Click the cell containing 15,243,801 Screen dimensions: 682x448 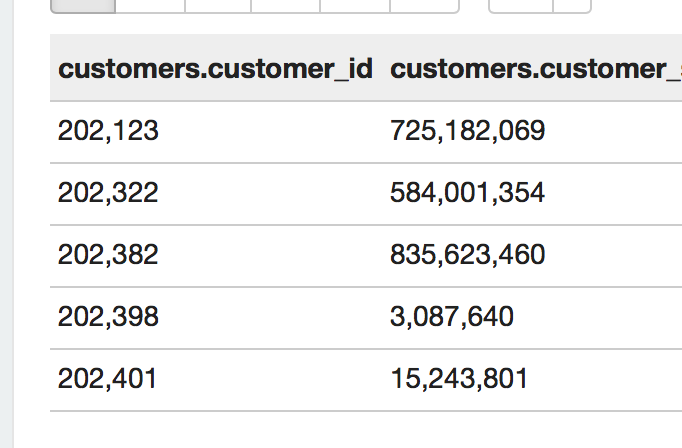click(458, 379)
